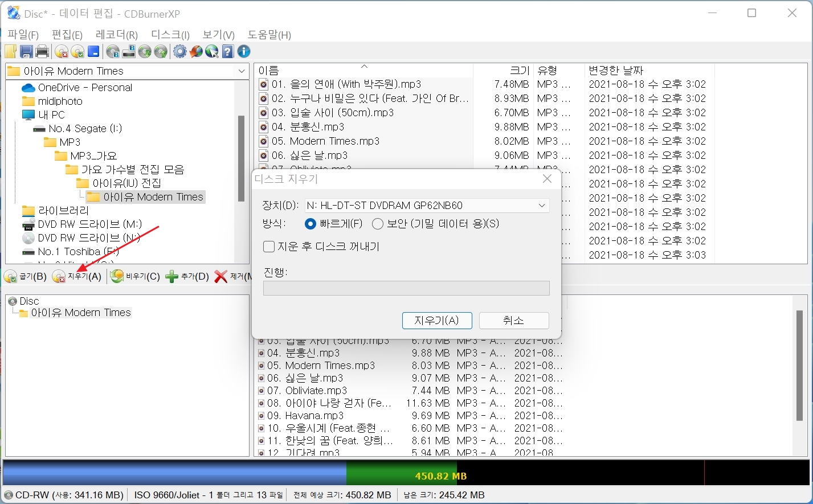Screen dimensions: 813x504
Task: Click the blue square icon in the toolbar
Action: [x=93, y=52]
